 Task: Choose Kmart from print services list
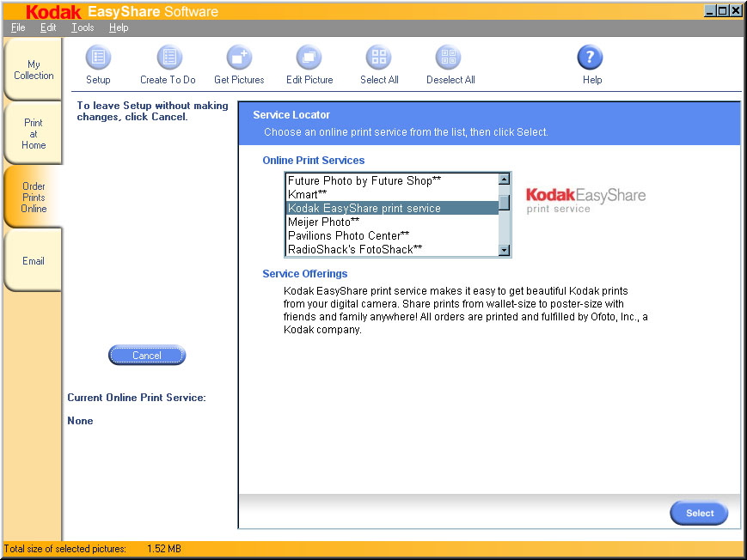pos(307,195)
